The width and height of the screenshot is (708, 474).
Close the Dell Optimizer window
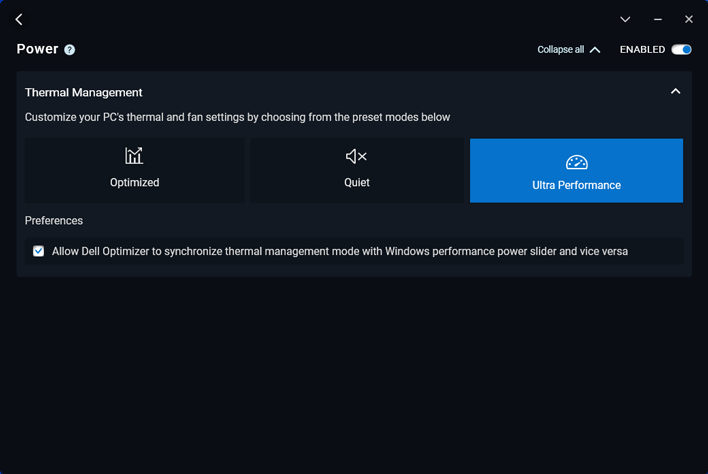point(688,19)
